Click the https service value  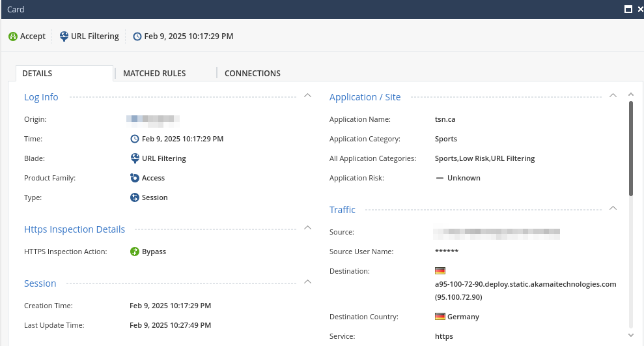coord(444,336)
